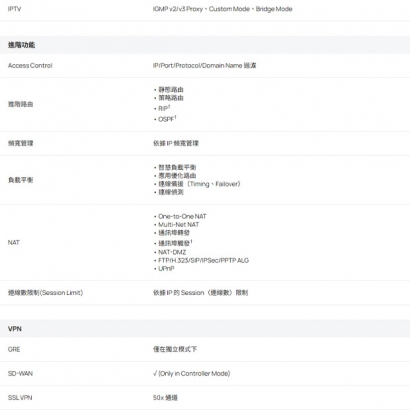Click the 'Access Control' row label
This screenshot has width=410, height=410.
tap(30, 65)
